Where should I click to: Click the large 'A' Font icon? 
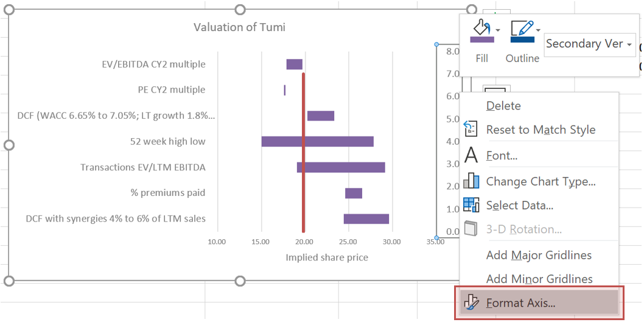click(471, 155)
